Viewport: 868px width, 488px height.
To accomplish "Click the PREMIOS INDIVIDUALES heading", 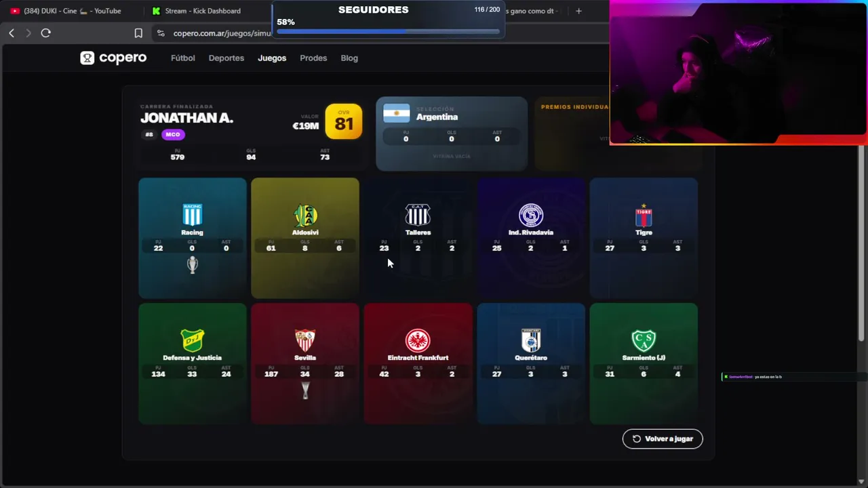I will point(574,107).
